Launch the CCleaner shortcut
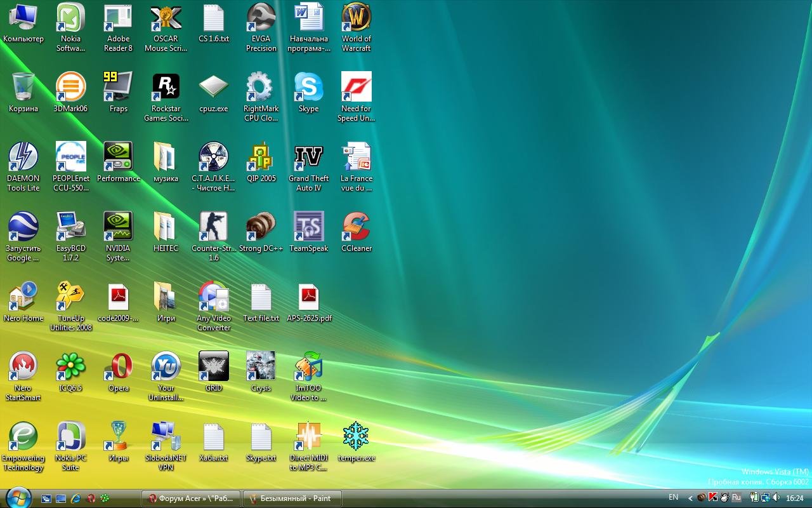 [x=357, y=227]
